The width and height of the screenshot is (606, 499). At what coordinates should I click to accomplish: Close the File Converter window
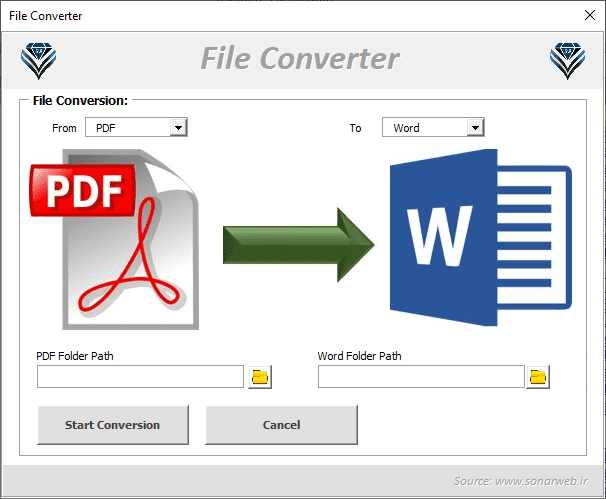590,15
